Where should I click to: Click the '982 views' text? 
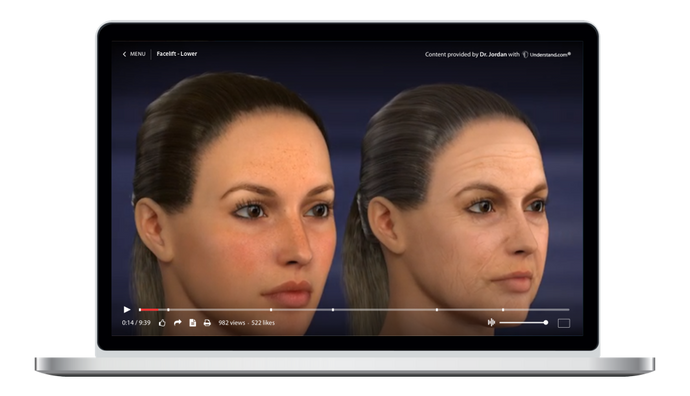(x=231, y=323)
